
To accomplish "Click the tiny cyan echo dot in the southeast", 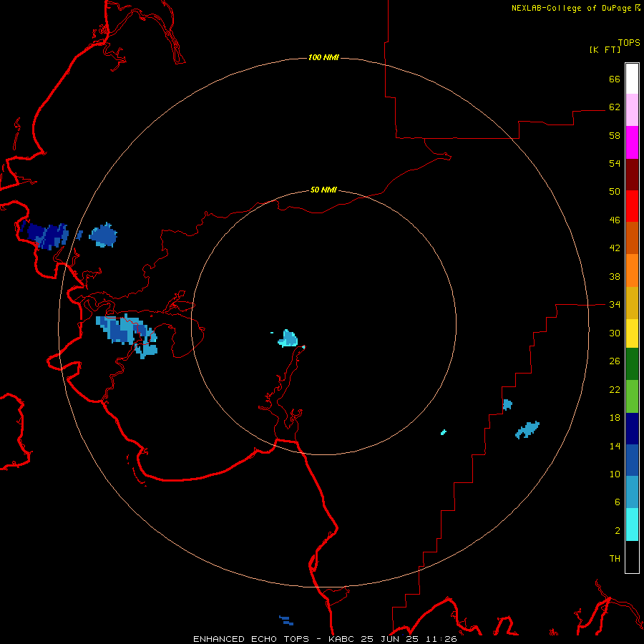I will (444, 432).
